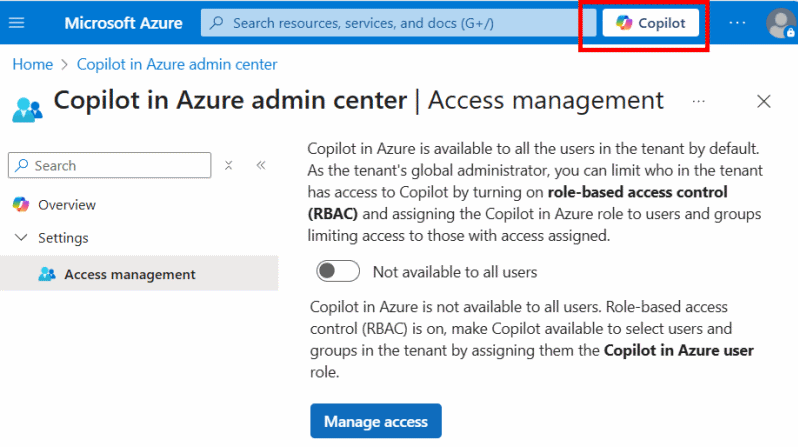Focus the sidebar Search field
Image resolution: width=798 pixels, height=447 pixels.
point(109,165)
